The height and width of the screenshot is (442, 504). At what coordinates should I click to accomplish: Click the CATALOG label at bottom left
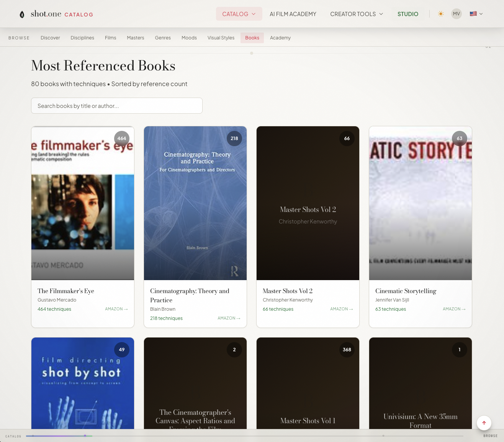point(13,436)
